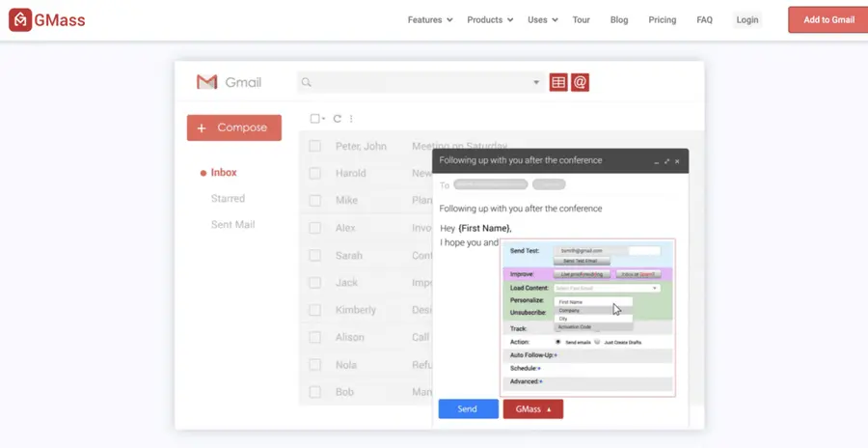868x448 pixels.
Task: Tick the checkbox for Alex
Action: point(315,228)
